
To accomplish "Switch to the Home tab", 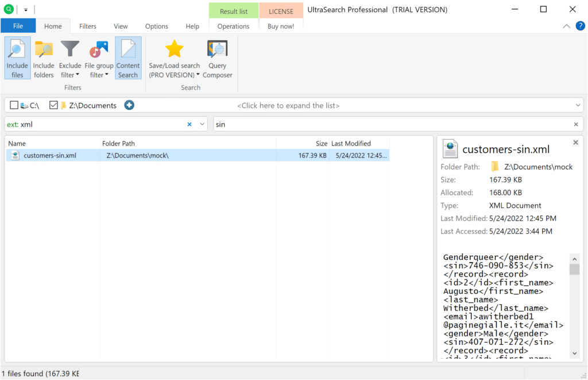I will (x=53, y=26).
